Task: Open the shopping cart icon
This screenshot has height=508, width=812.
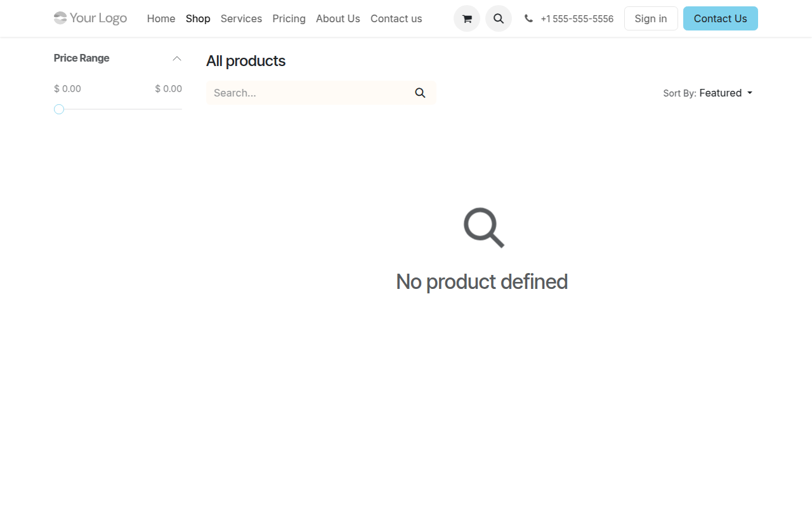Action: 467,19
